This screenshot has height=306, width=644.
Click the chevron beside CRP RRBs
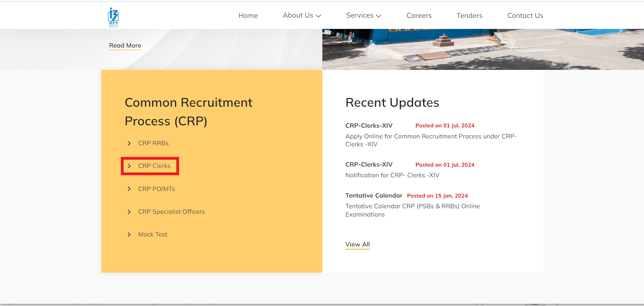(x=129, y=143)
